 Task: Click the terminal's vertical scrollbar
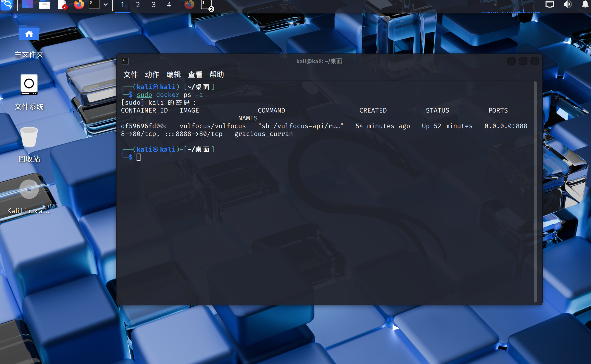coord(535,192)
